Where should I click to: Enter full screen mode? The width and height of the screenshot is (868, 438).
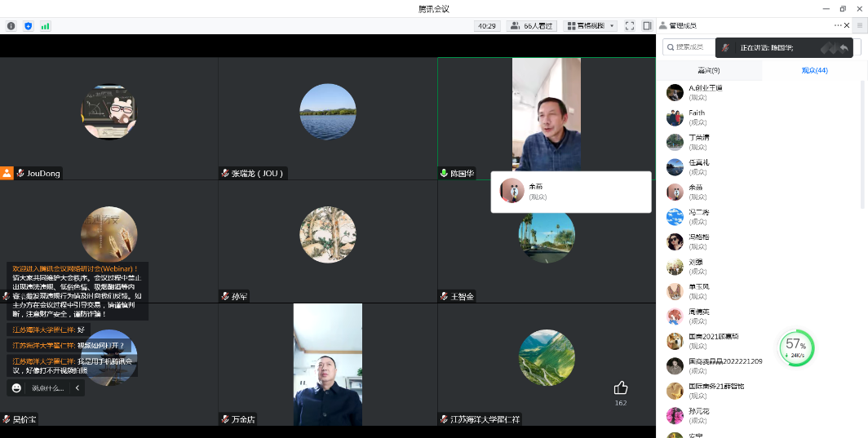tap(630, 26)
